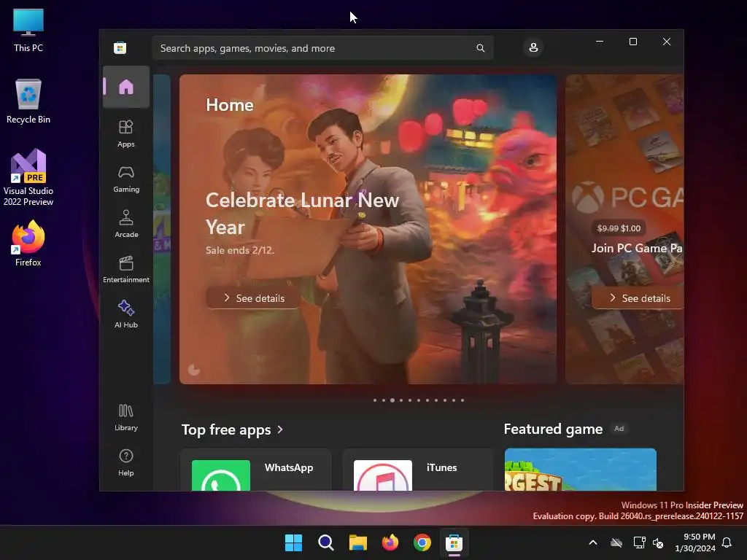Launch Firefox from the taskbar
Screen dimensions: 747x560
tap(390, 542)
